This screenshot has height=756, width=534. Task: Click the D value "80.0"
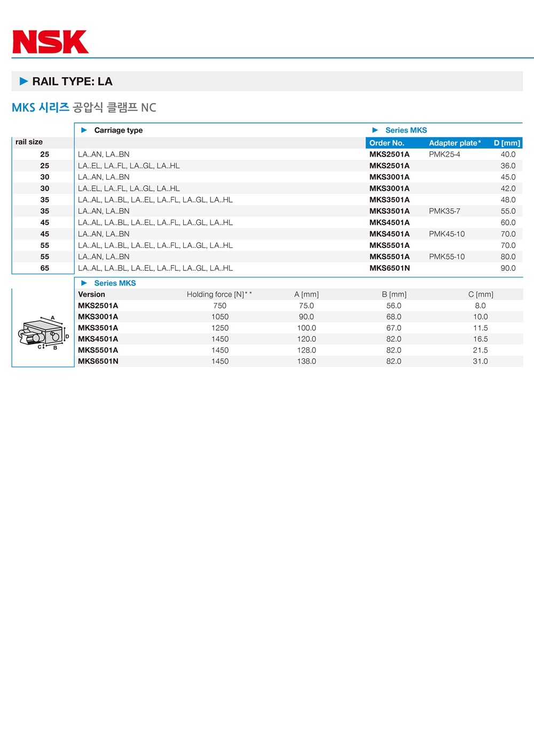(508, 256)
